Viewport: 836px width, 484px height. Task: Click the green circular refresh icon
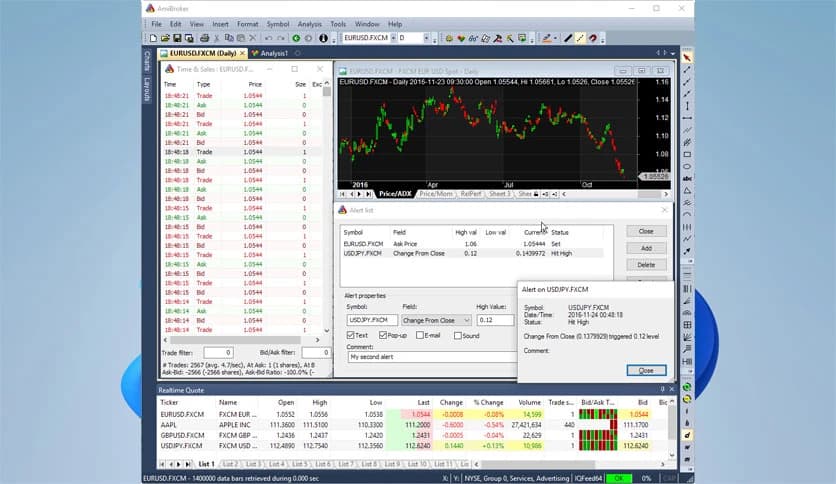687,387
